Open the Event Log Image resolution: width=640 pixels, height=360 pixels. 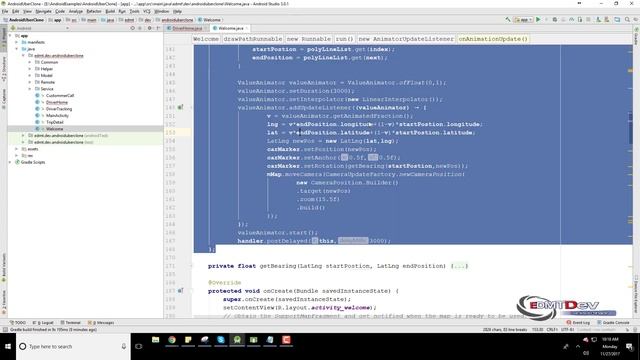[578, 322]
